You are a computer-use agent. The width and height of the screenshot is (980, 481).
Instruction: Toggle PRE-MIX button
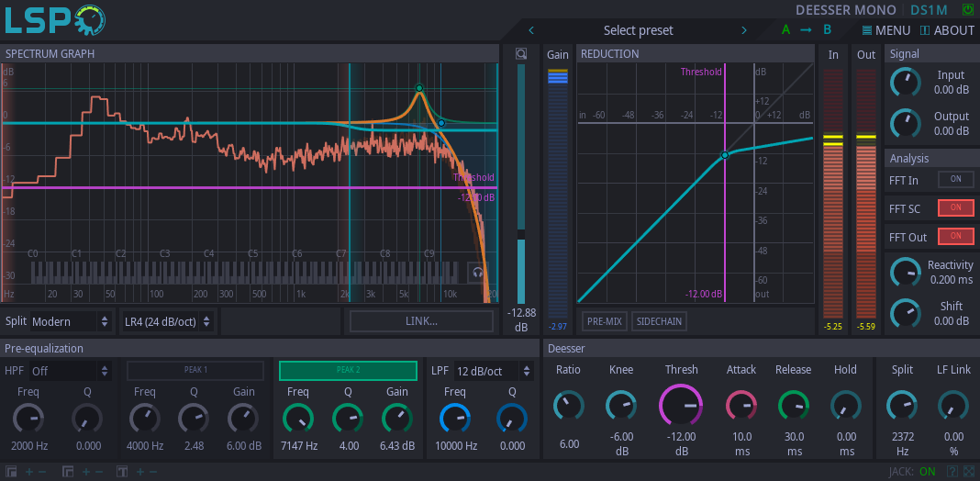pos(605,321)
